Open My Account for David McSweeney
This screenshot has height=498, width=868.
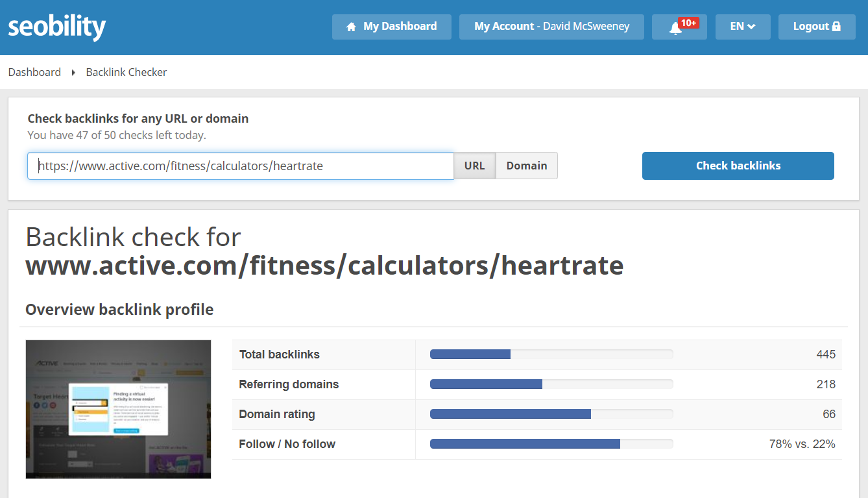tap(551, 26)
